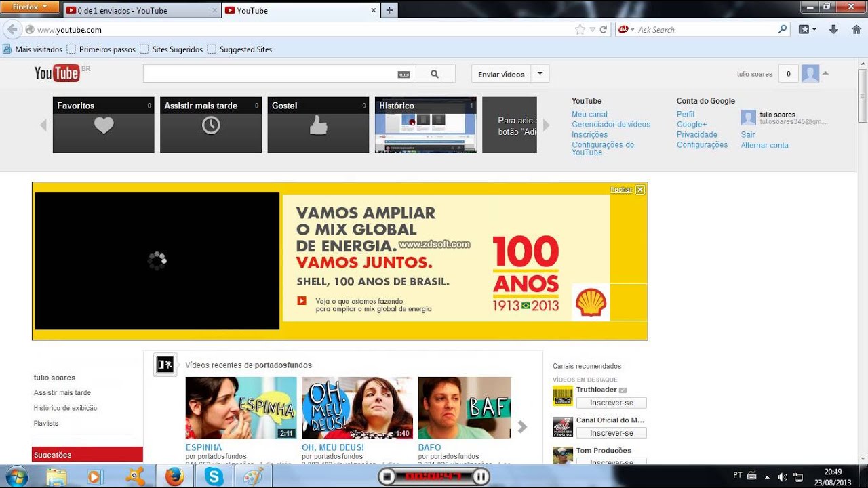Open the Favoritos playlist tile
868x488 pixels.
click(104, 125)
